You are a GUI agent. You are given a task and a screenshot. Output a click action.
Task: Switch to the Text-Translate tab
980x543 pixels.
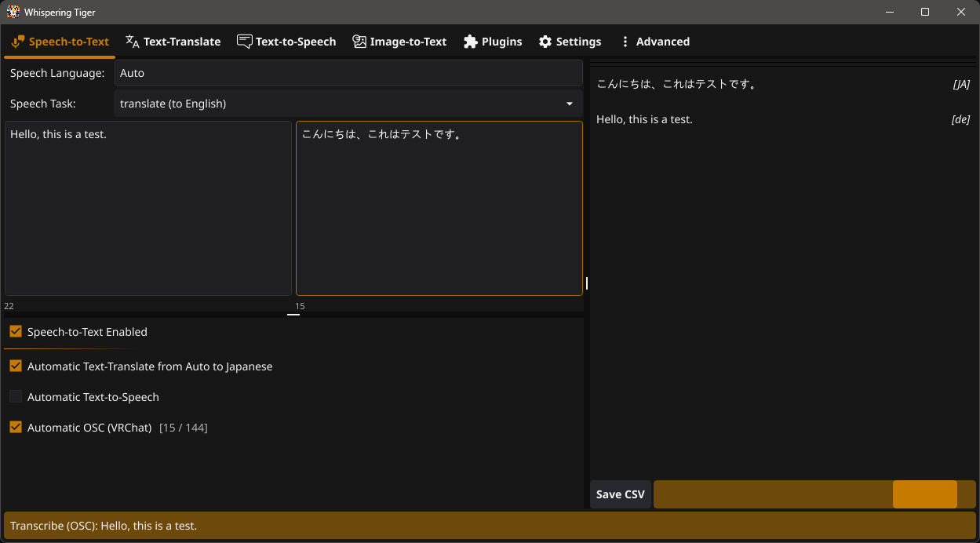pos(173,41)
